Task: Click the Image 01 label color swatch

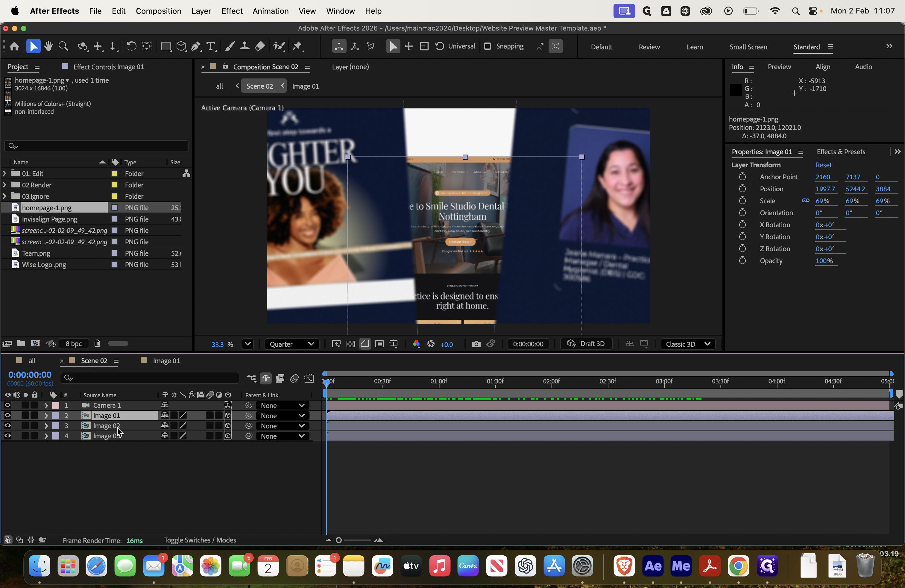Action: 56,415
